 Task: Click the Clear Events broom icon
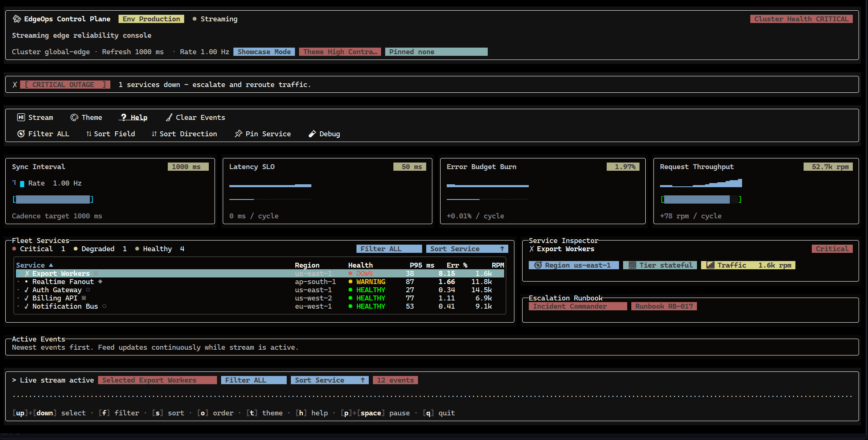click(x=169, y=117)
